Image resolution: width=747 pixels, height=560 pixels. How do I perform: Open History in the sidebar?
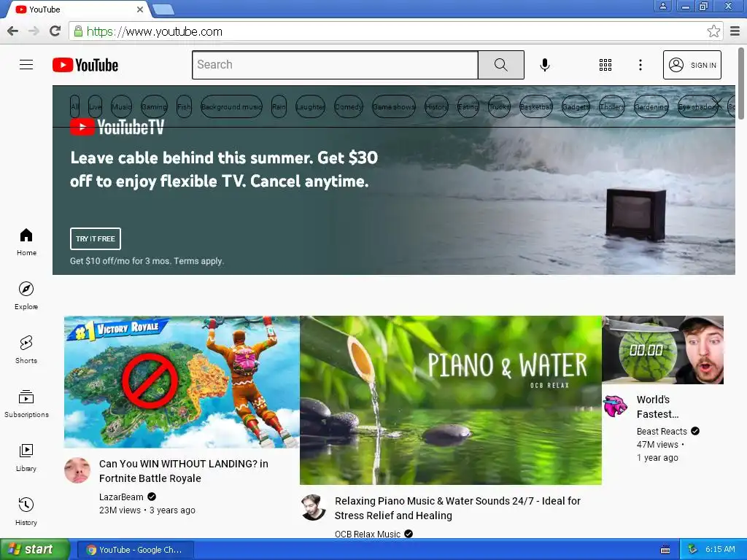26,512
